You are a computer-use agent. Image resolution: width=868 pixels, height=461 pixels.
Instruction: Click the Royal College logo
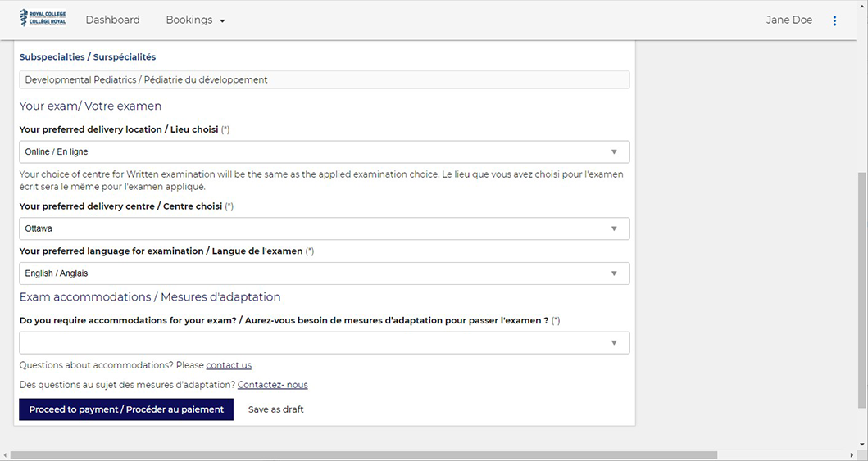coord(43,18)
